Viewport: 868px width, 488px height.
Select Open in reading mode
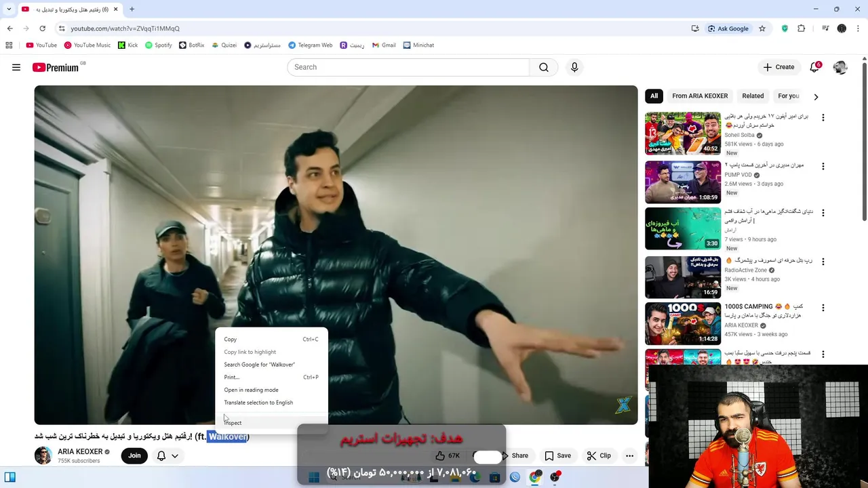tap(271, 390)
